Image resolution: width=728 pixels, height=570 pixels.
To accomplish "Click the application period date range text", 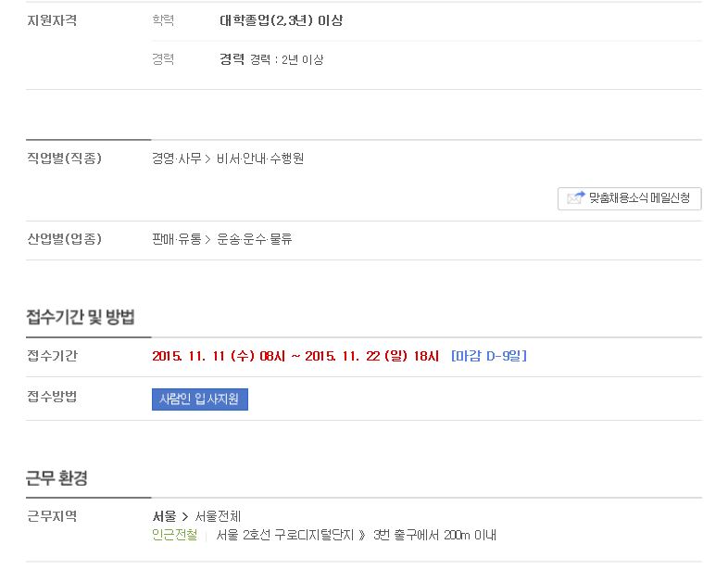I will (x=295, y=356).
